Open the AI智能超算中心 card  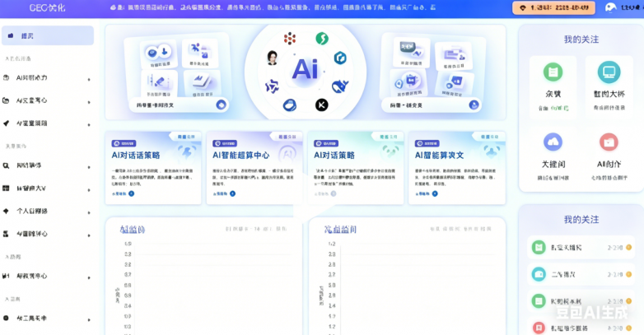coord(254,167)
